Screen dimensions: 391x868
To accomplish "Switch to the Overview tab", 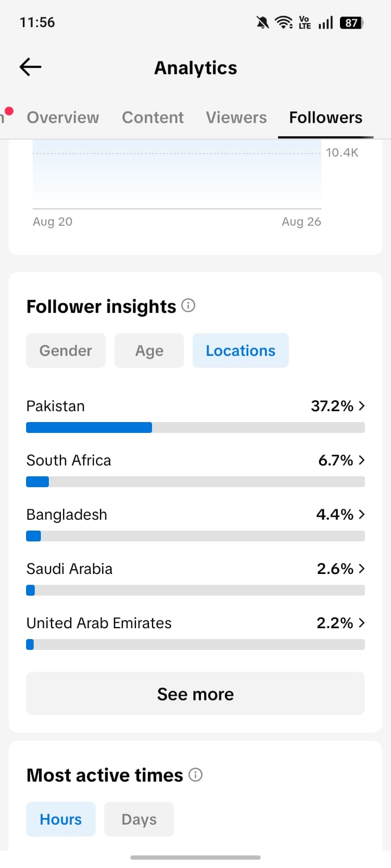I will [63, 117].
